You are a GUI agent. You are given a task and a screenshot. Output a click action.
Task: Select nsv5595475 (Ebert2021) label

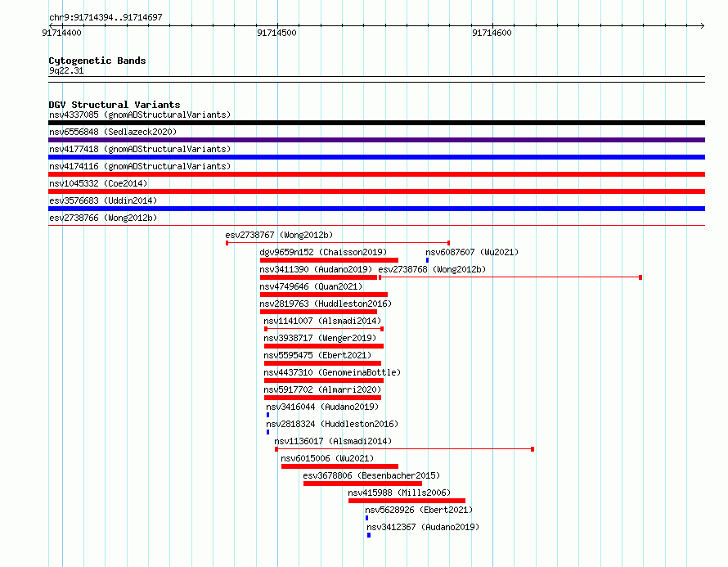pos(317,355)
